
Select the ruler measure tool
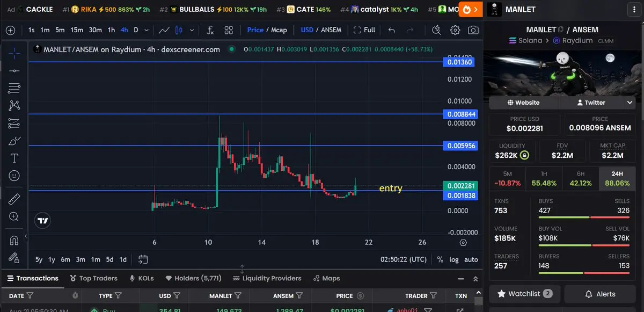tap(14, 199)
